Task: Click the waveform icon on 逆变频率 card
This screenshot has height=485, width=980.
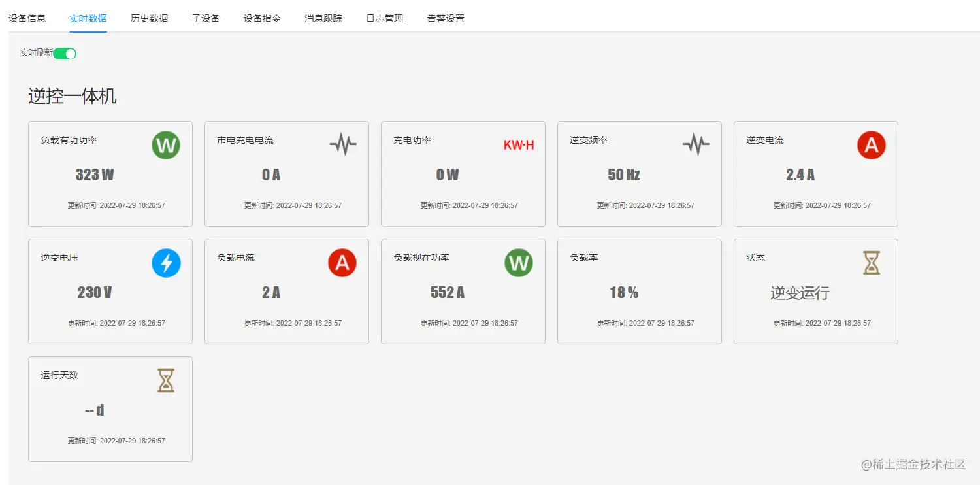Action: (696, 144)
